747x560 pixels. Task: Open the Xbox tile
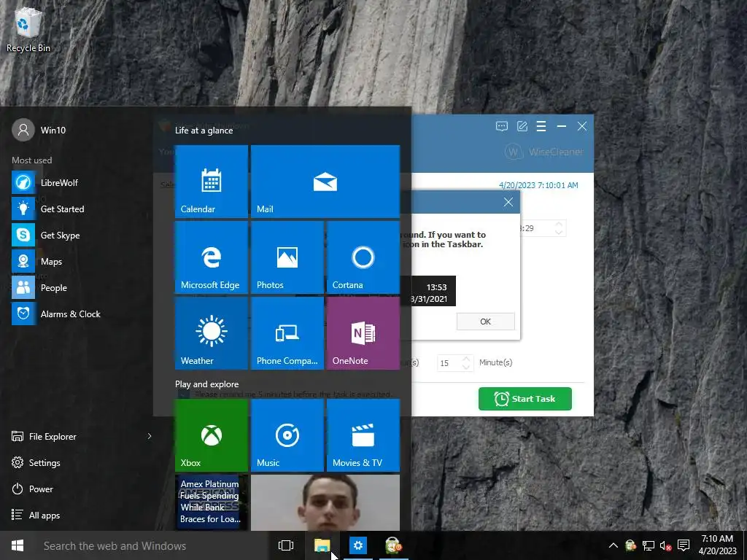211,435
